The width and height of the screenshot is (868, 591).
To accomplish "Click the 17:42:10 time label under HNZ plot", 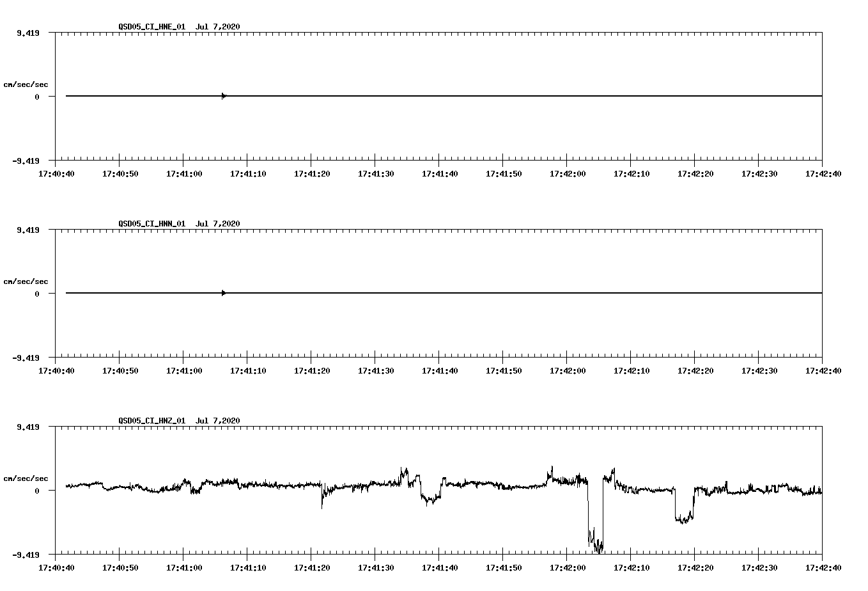I will (632, 567).
